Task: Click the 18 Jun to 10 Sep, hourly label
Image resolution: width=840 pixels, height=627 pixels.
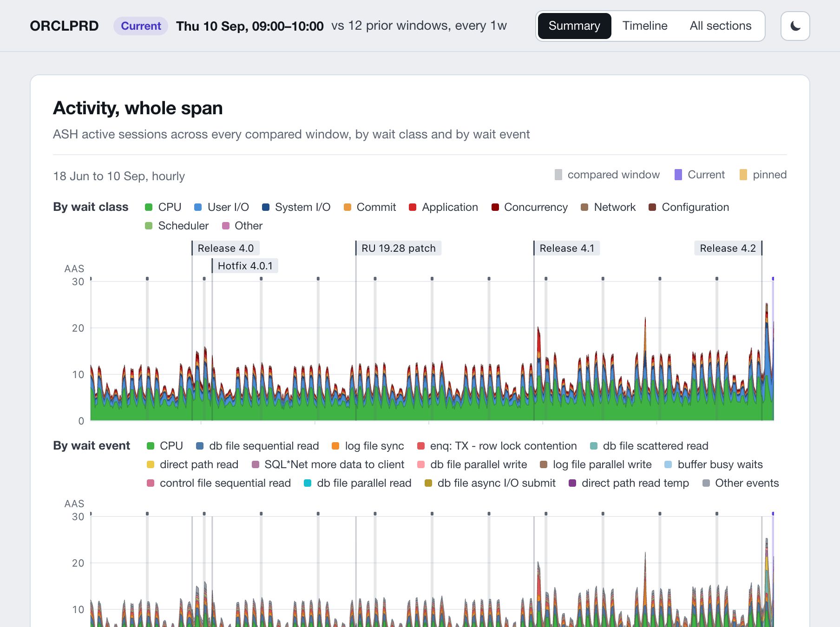Action: point(119,176)
